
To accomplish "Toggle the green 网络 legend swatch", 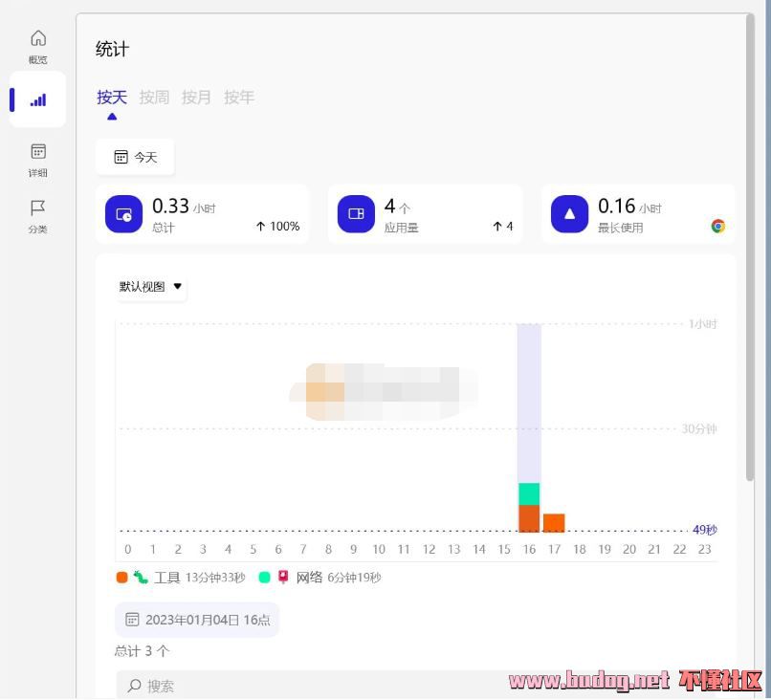I will (264, 578).
